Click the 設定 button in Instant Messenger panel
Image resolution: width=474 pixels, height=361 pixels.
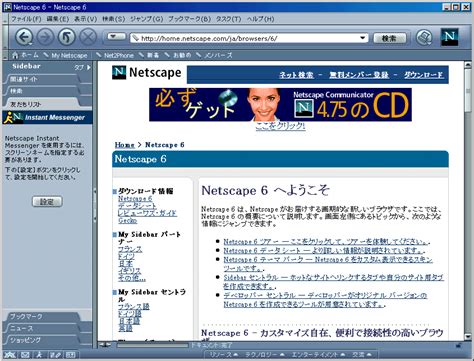[47, 202]
